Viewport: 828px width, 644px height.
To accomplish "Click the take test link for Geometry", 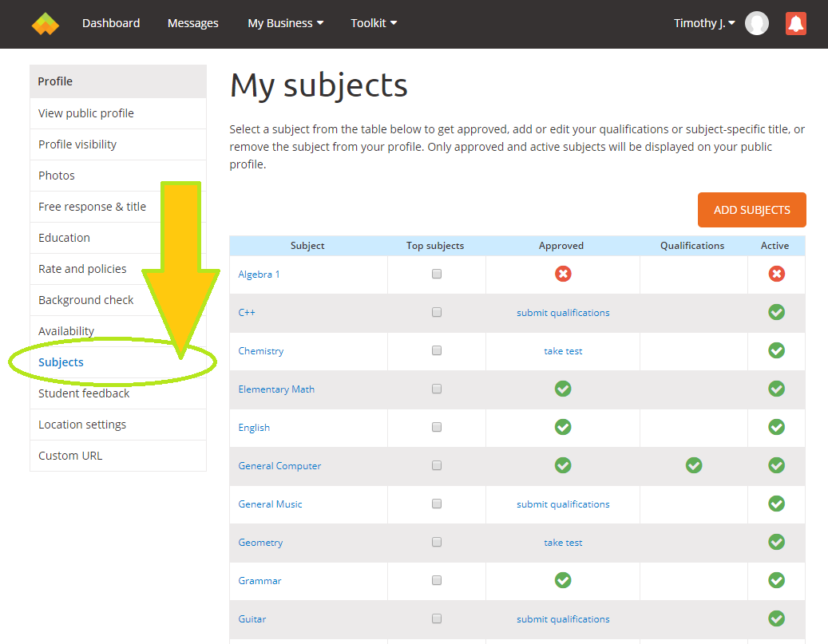I will [x=563, y=543].
